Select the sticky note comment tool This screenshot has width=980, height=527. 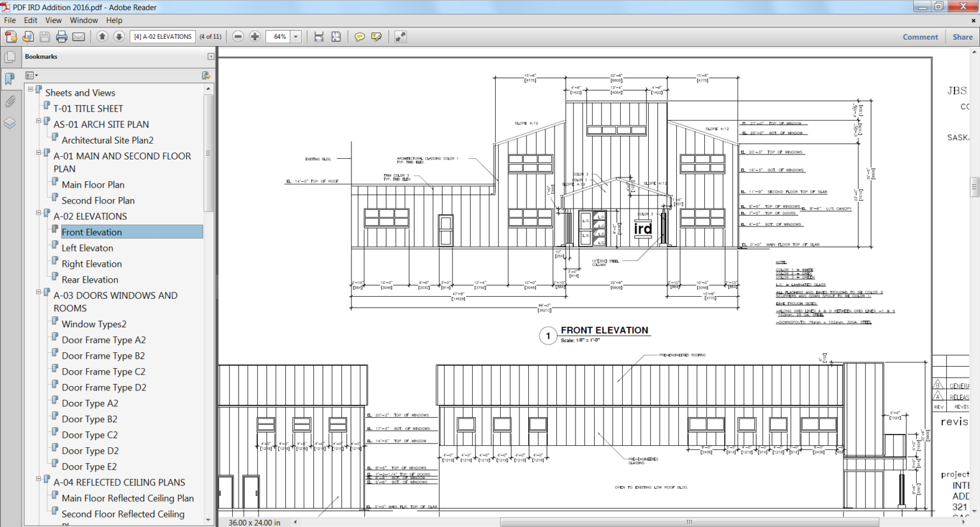[358, 36]
